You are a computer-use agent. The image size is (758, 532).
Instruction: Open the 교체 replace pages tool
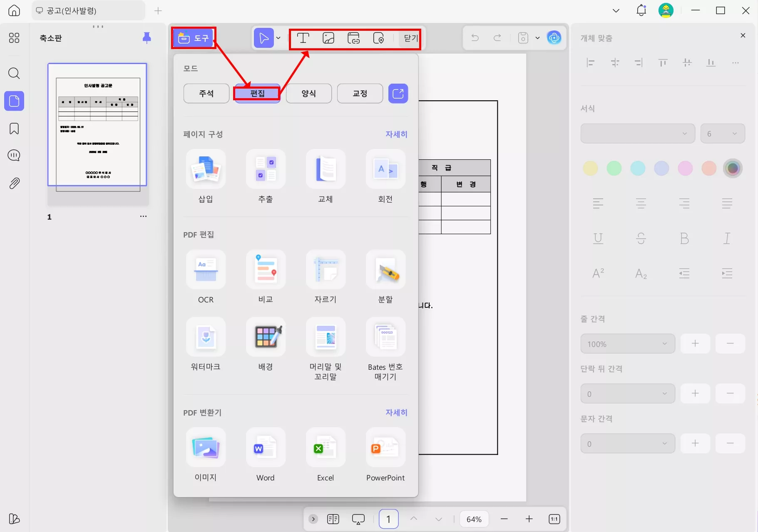coord(326,176)
